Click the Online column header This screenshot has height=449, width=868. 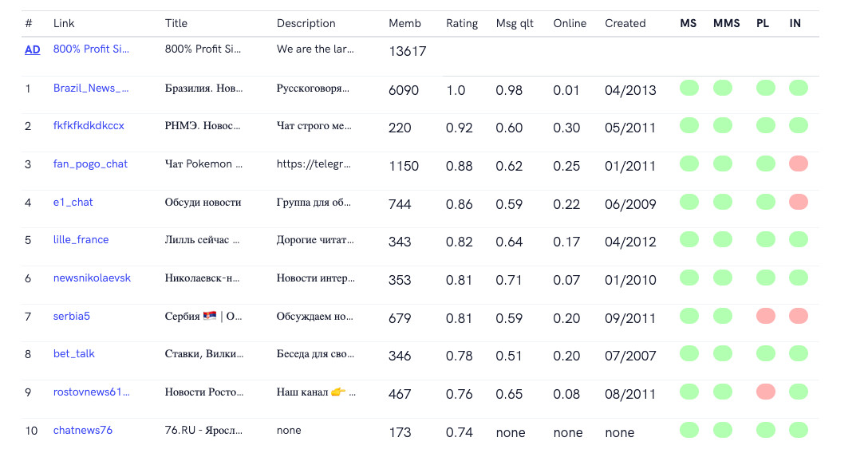tap(570, 23)
